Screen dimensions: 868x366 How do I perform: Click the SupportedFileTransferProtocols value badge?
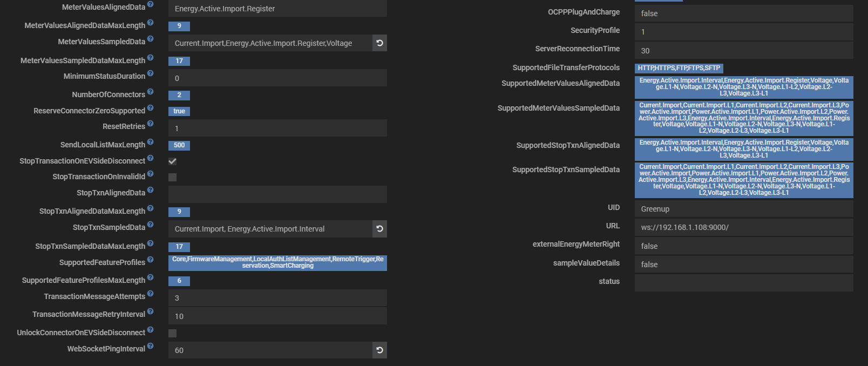click(x=679, y=68)
